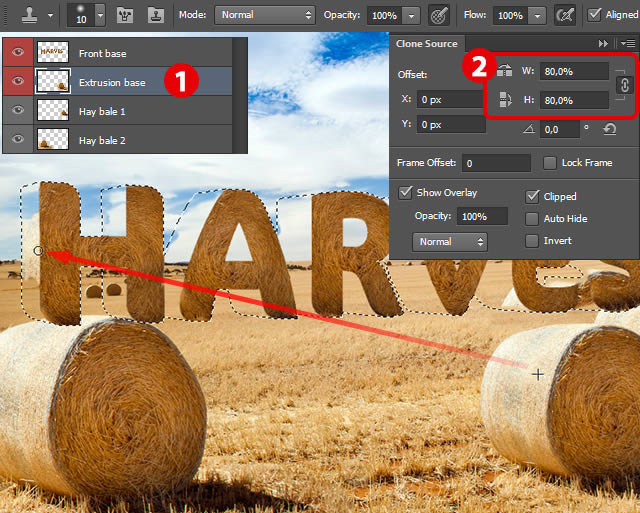Click the brush Opacity 100% field

pos(384,16)
